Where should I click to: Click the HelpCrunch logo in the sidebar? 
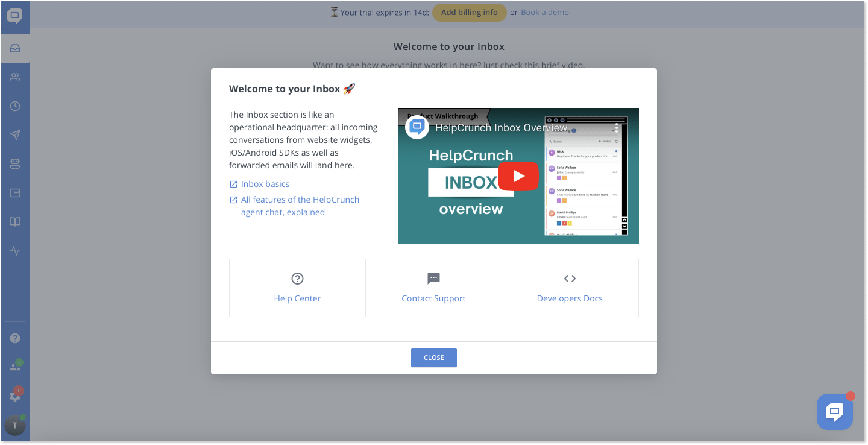click(15, 16)
